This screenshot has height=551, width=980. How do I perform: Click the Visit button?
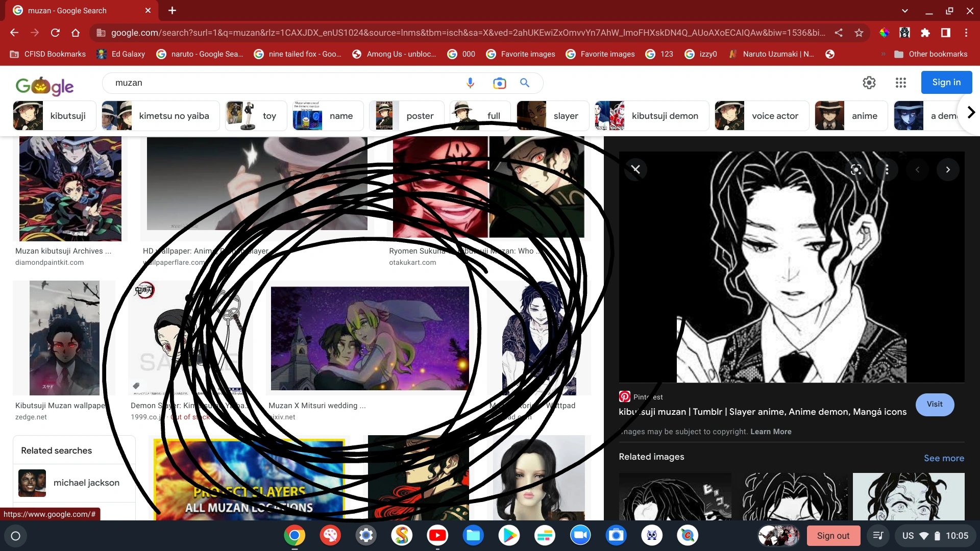(x=935, y=404)
